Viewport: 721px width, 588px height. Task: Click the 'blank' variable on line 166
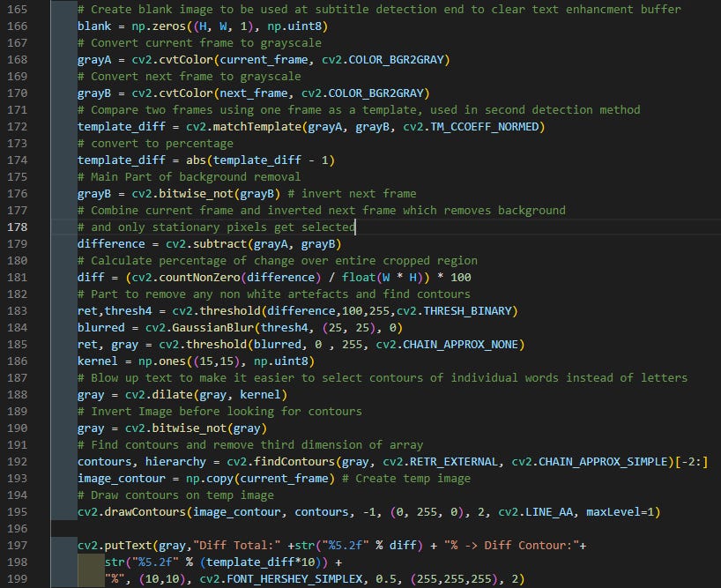pyautogui.click(x=94, y=26)
